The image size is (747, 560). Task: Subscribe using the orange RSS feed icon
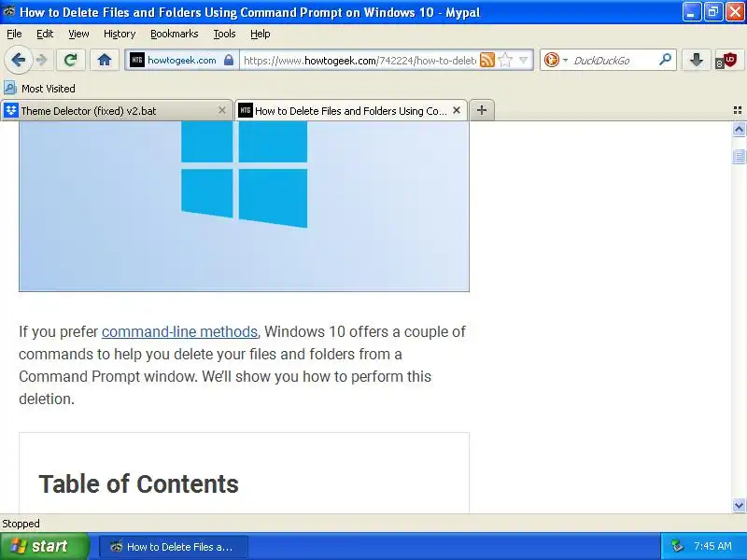coord(487,60)
